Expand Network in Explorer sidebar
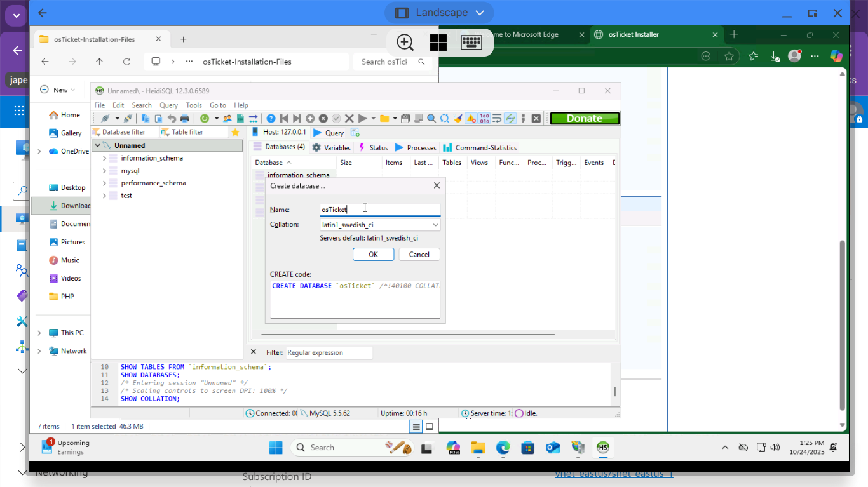This screenshot has width=868, height=487. pyautogui.click(x=39, y=351)
